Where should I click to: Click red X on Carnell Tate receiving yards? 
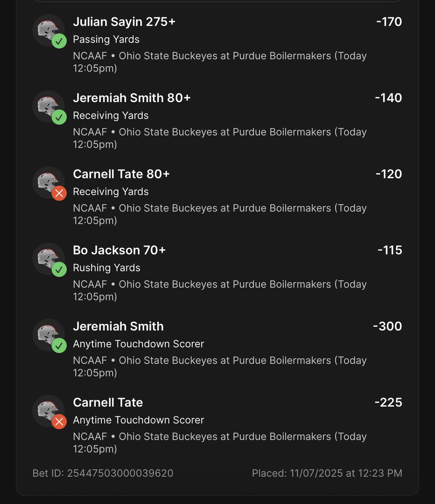tap(59, 193)
